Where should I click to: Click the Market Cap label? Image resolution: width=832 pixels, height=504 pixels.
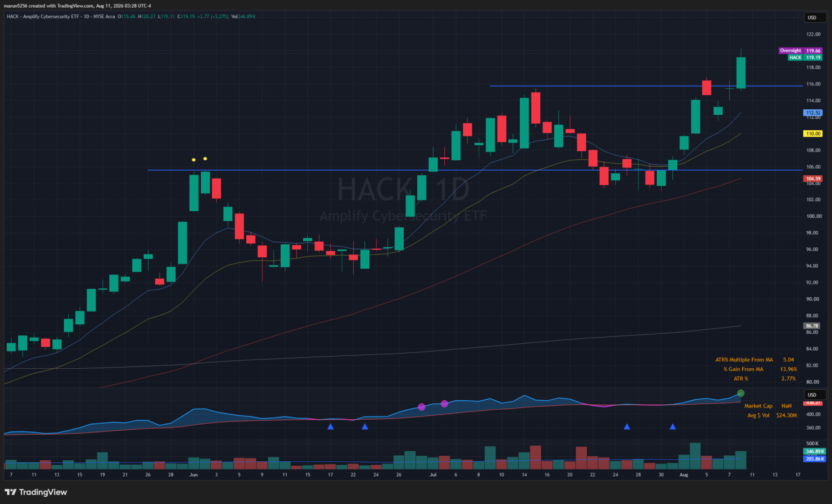coord(759,406)
